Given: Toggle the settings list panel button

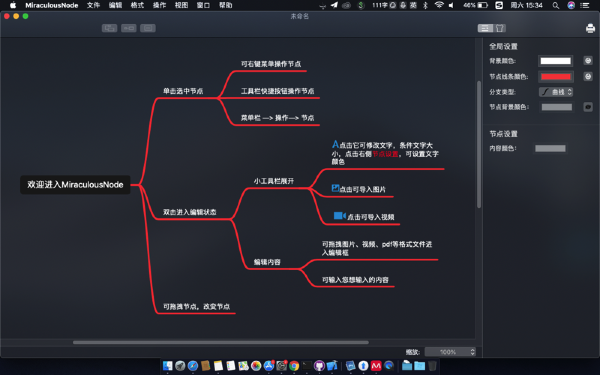Looking at the screenshot, I should 485,28.
